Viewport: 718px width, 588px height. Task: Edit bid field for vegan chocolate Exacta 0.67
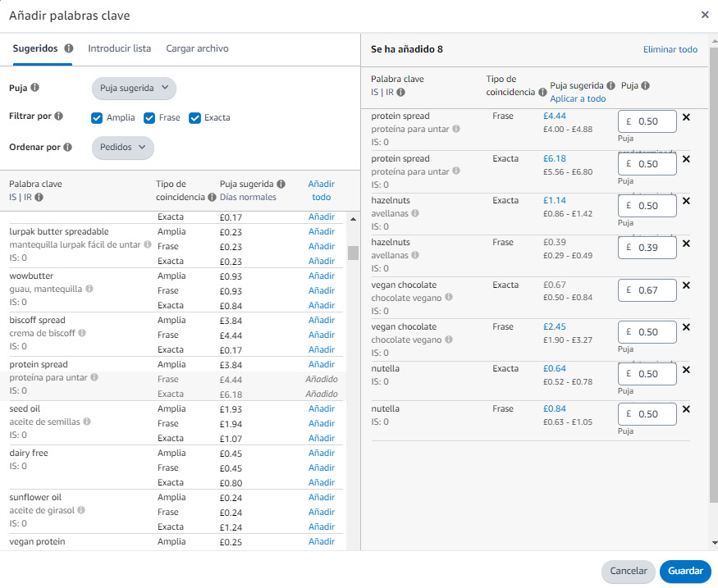coord(647,290)
